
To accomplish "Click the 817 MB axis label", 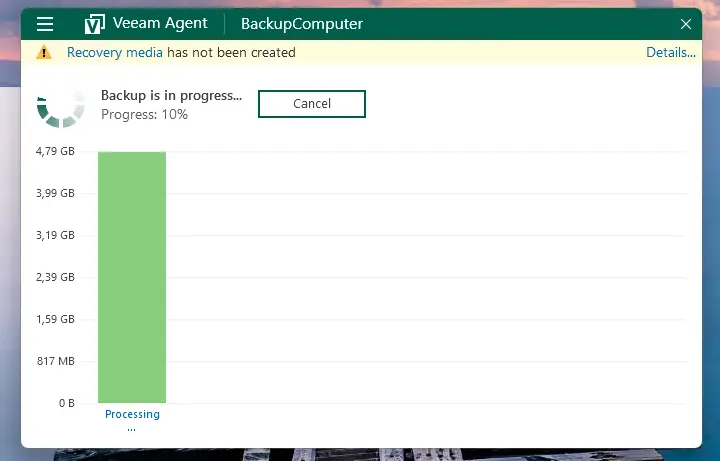I will [55, 361].
